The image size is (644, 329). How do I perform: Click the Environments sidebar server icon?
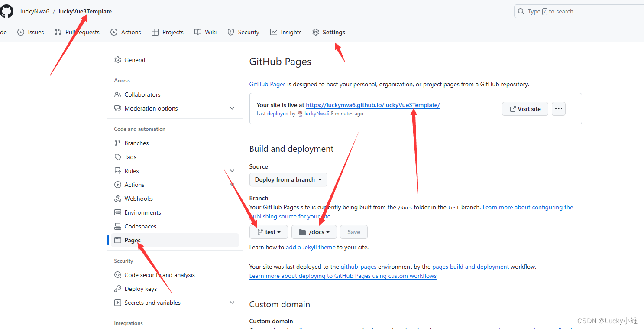click(118, 212)
